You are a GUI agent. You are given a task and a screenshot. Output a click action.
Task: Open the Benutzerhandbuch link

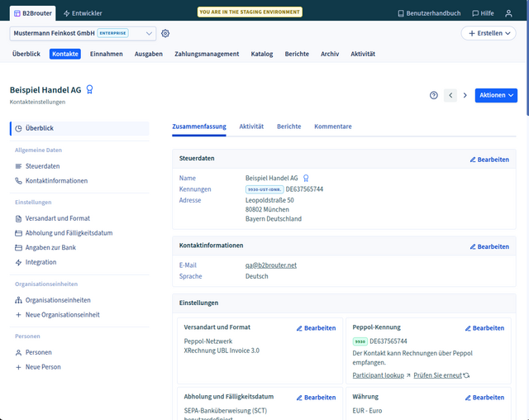(x=429, y=13)
